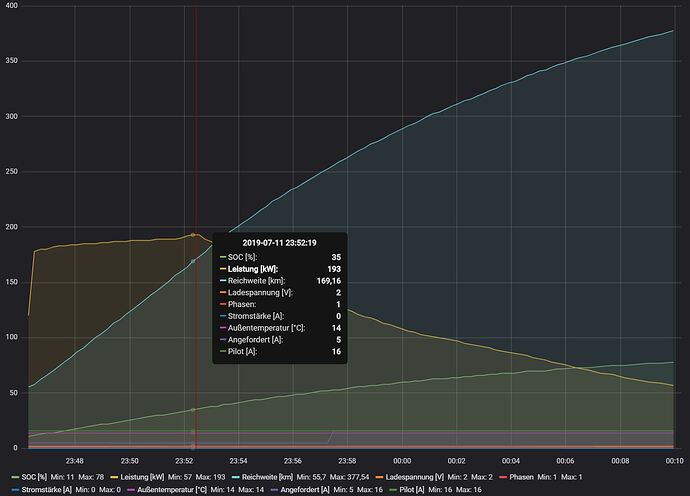Viewport: 690px width, 496px height.
Task: Click the 200 y-axis label
Action: (11, 227)
